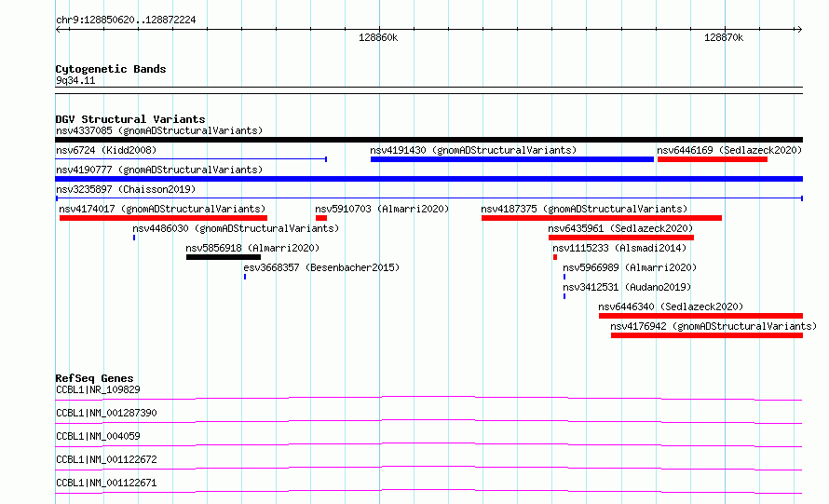Open nsv1115233 (Alsmadi2014) label
Image resolution: width=829 pixels, height=504 pixels.
(619, 248)
